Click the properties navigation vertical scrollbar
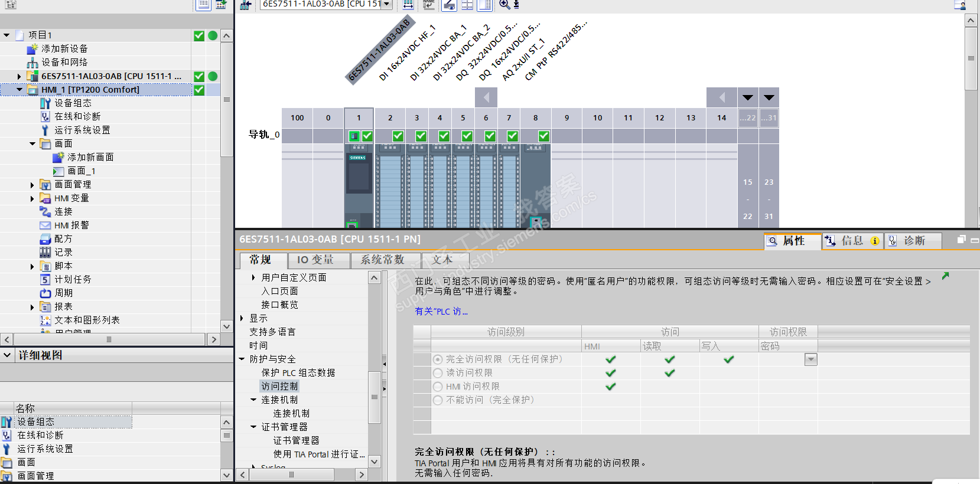Screen dimensions: 980x484 [375, 397]
